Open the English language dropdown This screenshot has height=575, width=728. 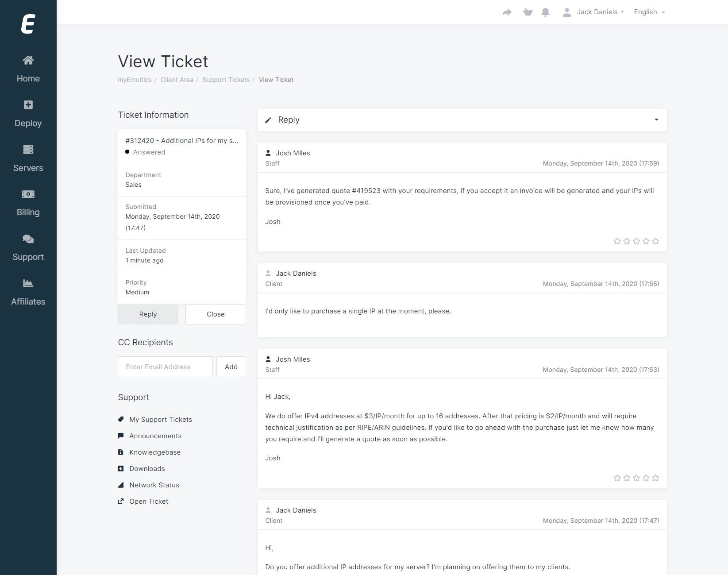649,12
